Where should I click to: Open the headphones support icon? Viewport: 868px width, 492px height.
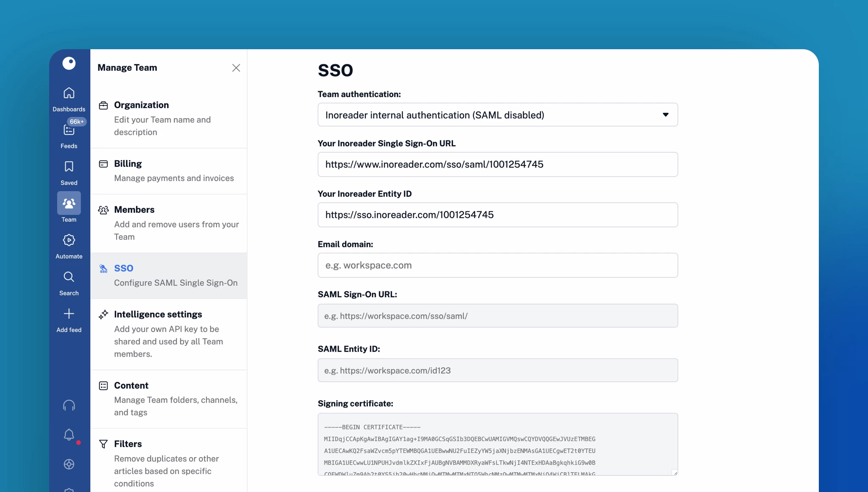click(x=69, y=405)
